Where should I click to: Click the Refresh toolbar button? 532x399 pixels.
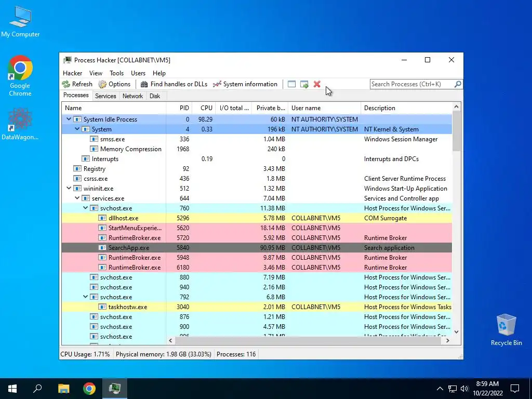pos(77,84)
